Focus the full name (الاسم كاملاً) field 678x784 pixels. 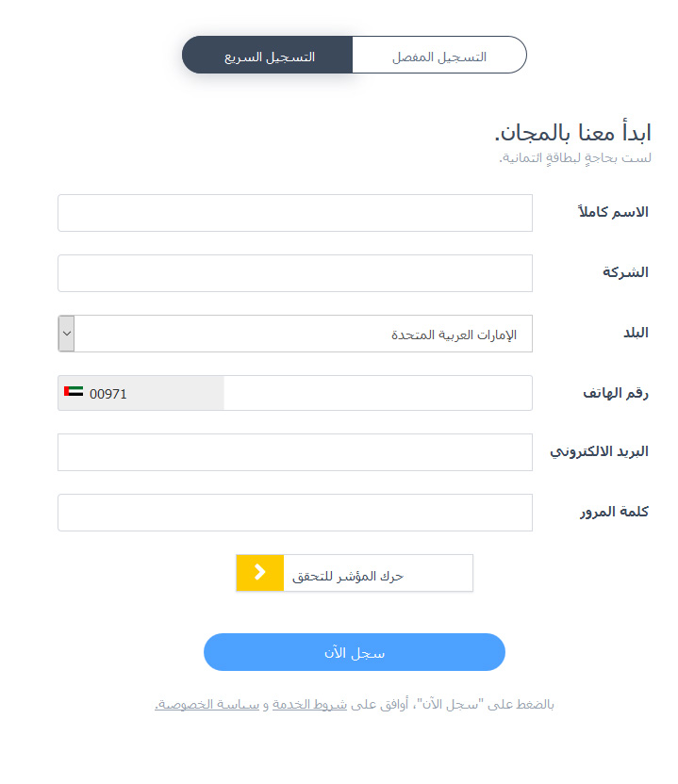[x=294, y=213]
